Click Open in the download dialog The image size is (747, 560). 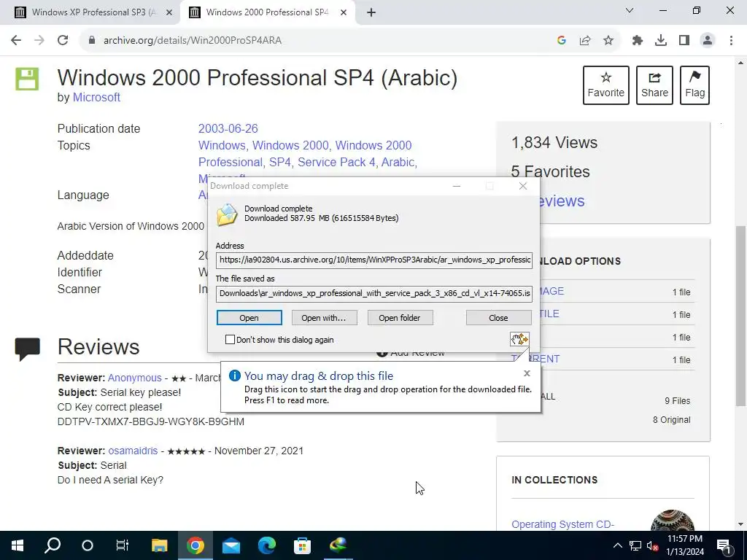(x=249, y=318)
